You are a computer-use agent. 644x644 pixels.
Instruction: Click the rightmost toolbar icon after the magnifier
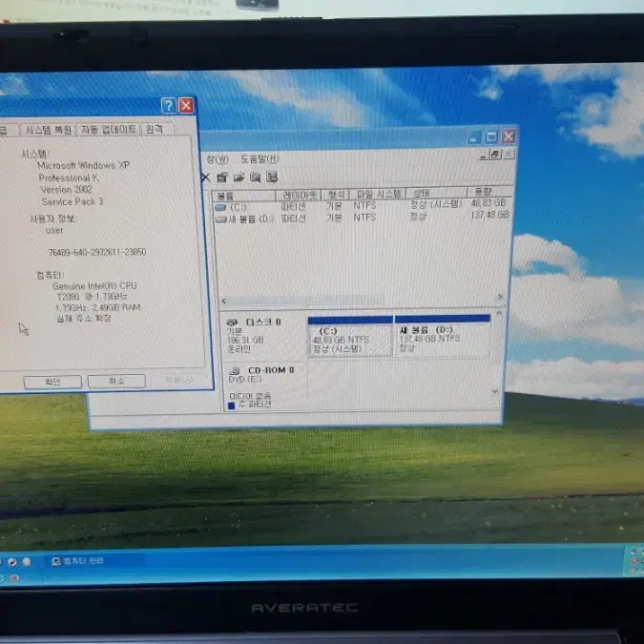272,177
